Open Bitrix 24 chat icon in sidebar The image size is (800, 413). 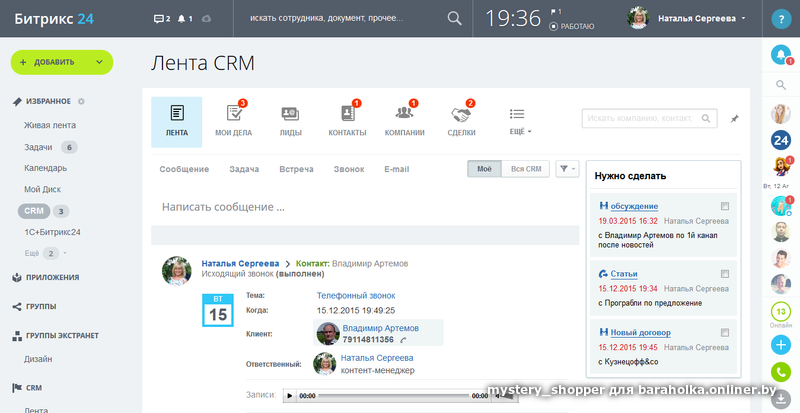(x=781, y=140)
